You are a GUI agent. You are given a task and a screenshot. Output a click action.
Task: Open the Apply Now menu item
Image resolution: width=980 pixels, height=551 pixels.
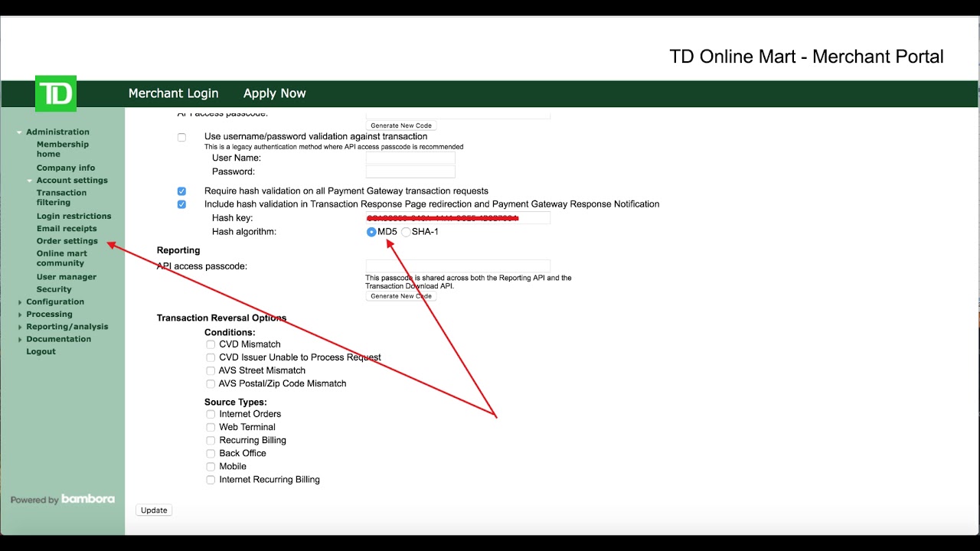tap(274, 93)
